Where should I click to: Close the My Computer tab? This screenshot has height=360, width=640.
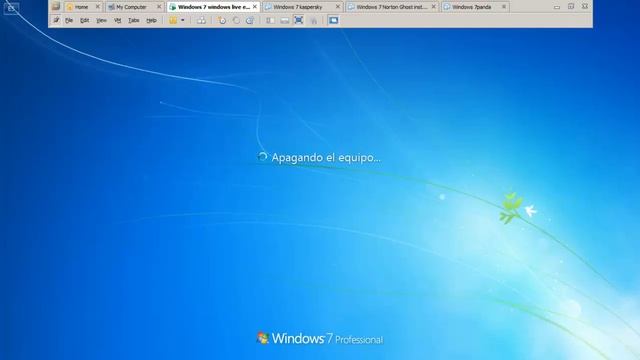(x=159, y=7)
